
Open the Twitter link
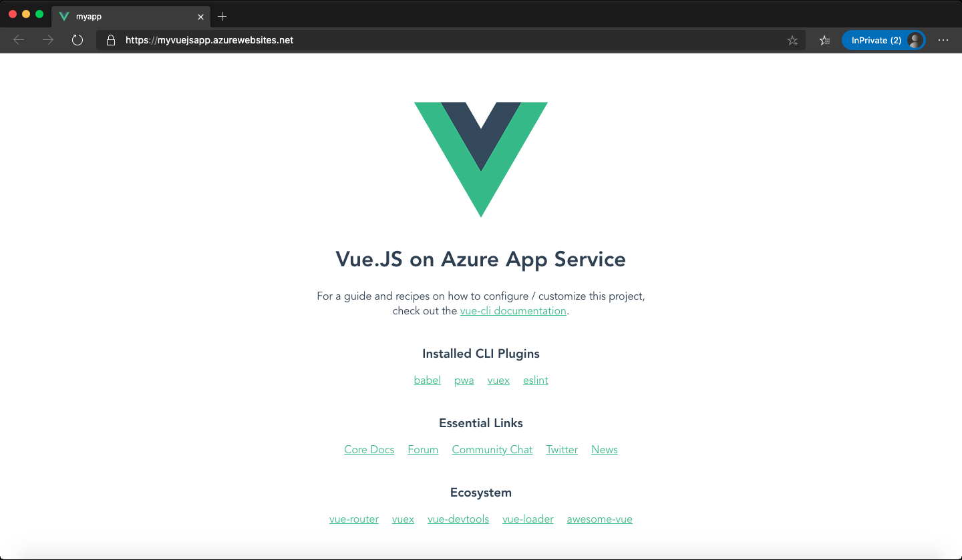click(562, 450)
